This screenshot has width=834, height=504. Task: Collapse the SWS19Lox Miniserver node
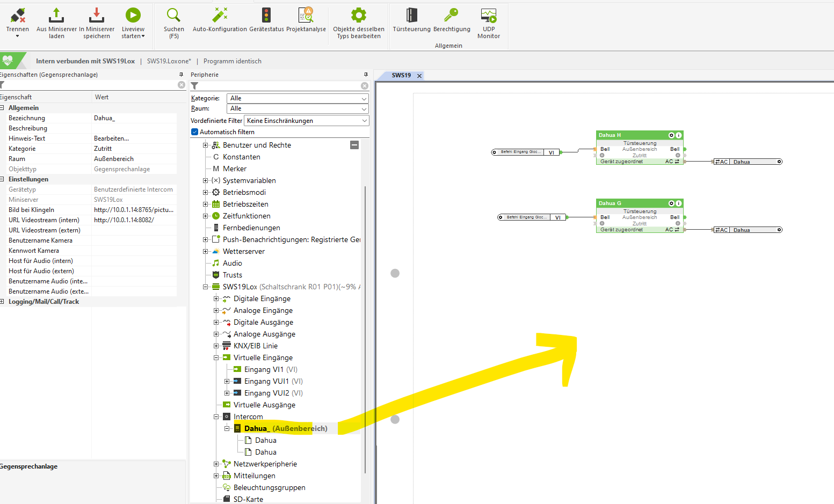[x=205, y=287]
